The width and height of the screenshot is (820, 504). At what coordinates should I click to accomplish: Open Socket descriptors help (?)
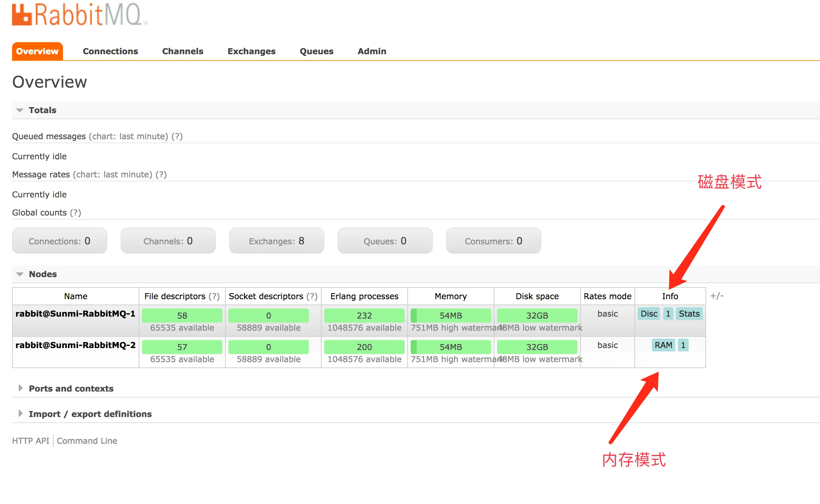(x=312, y=296)
